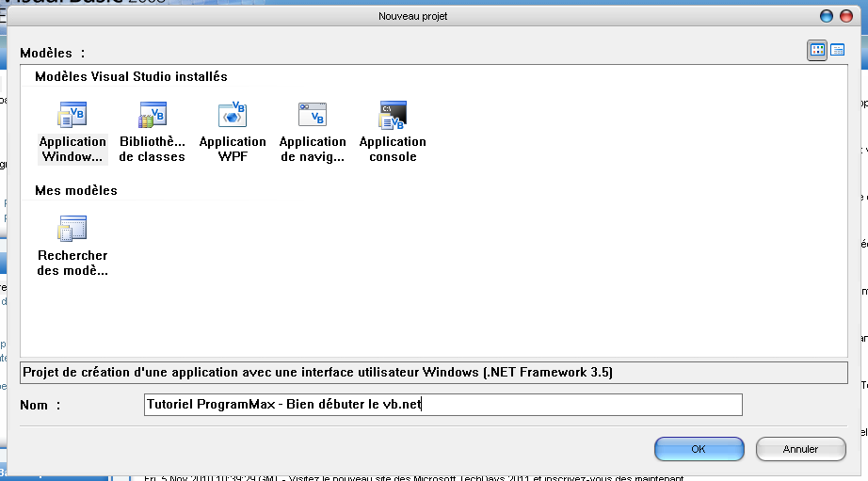
Task: Switch to small icons list view
Action: [x=838, y=51]
